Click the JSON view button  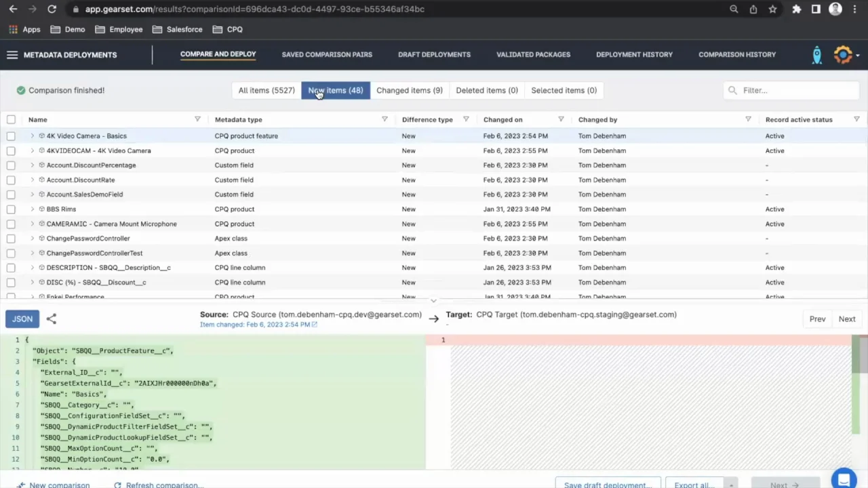click(x=22, y=319)
